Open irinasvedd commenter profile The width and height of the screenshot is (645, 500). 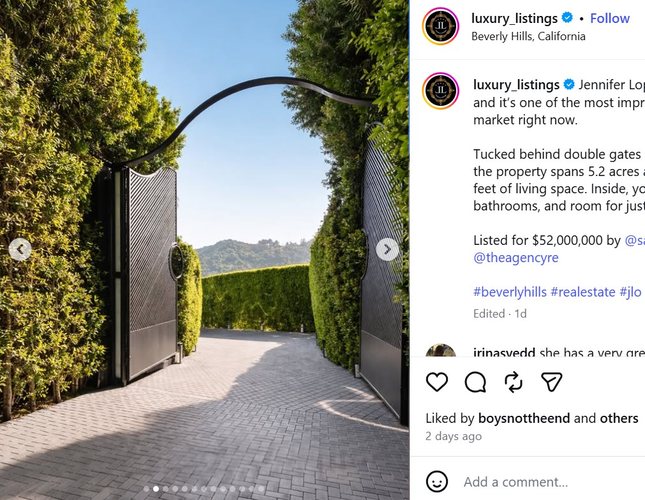coord(504,352)
